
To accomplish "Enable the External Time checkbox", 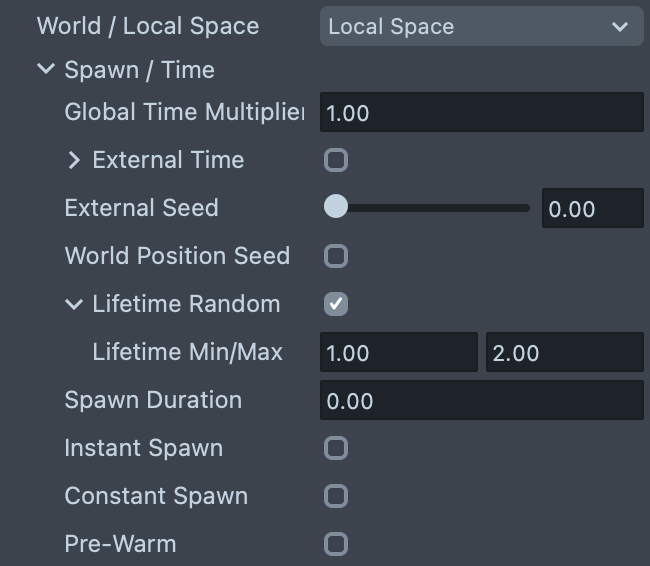I will tap(336, 160).
